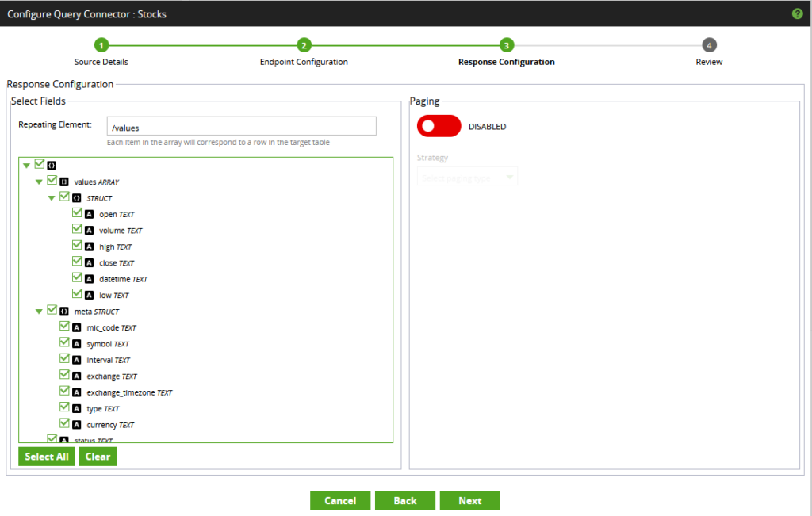This screenshot has height=516, width=812.
Task: Uncheck the volume field checkbox
Action: tap(77, 229)
